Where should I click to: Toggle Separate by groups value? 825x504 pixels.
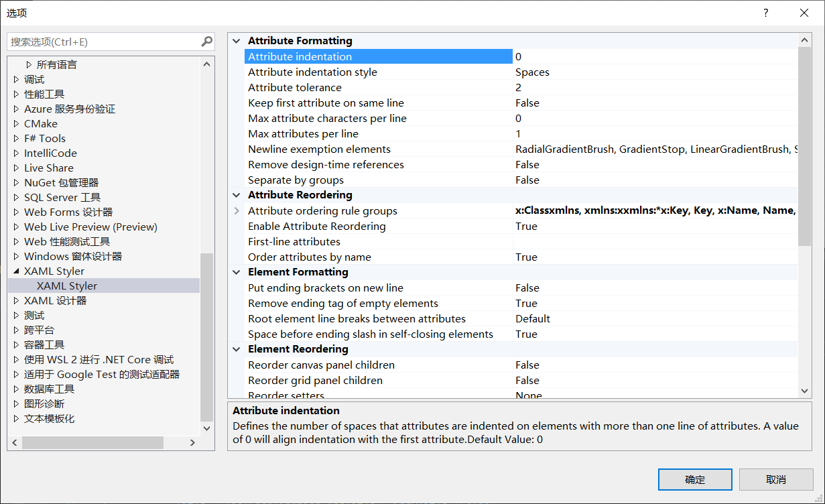click(655, 180)
